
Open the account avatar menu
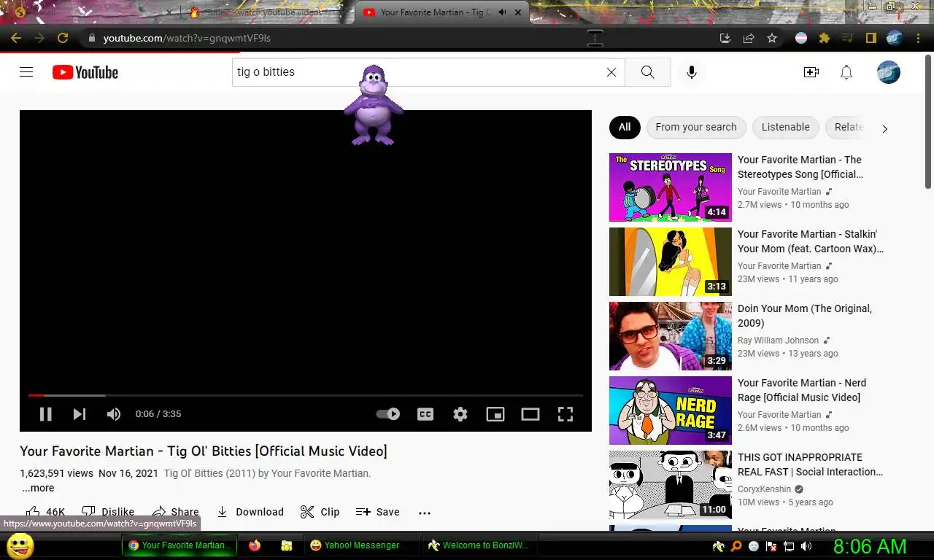(x=888, y=72)
